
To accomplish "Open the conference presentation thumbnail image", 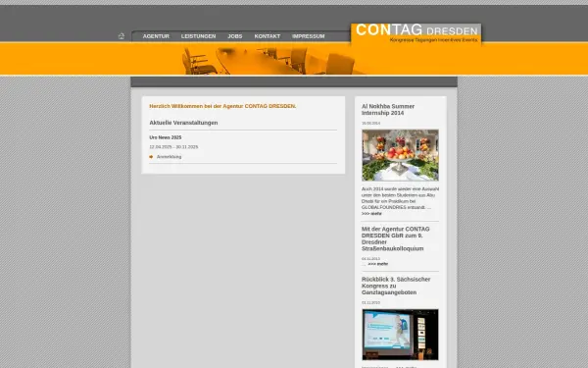I will [x=400, y=335].
